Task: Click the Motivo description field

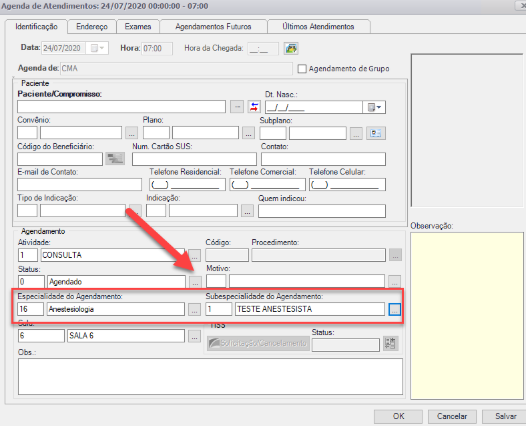Action: [307, 281]
